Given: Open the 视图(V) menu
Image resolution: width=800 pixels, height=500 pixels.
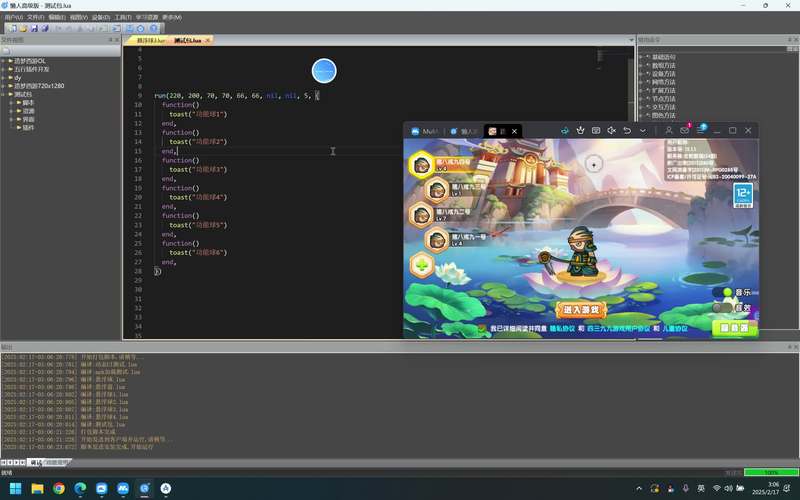Looking at the screenshot, I should [x=79, y=17].
